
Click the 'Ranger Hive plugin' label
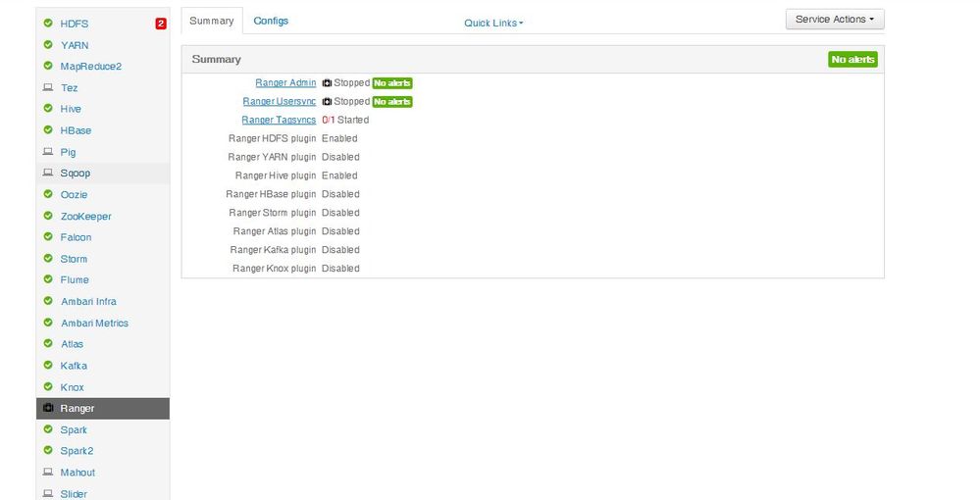(x=276, y=175)
